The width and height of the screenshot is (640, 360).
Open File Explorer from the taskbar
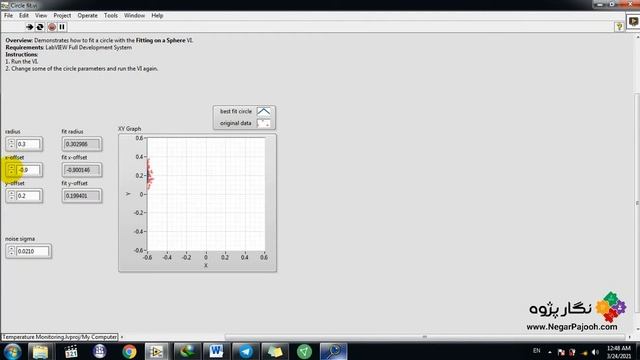(x=40, y=351)
